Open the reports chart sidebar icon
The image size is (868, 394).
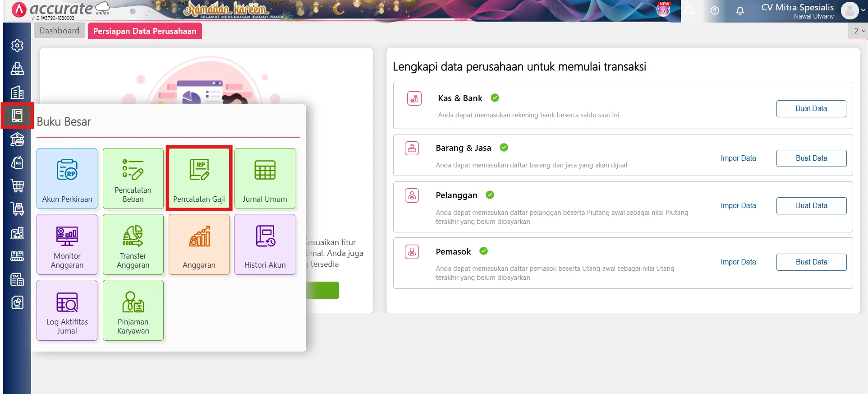17,303
